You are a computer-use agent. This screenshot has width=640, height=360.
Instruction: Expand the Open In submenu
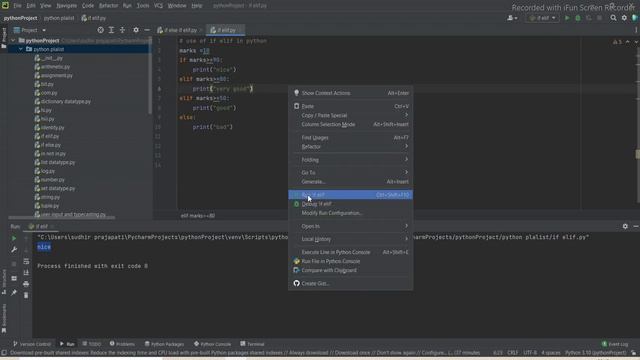coord(351,226)
